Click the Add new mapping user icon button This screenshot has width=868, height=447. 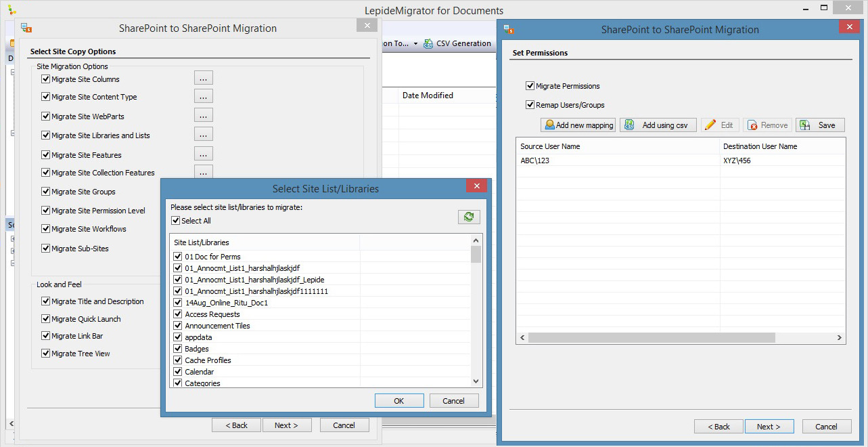click(578, 125)
